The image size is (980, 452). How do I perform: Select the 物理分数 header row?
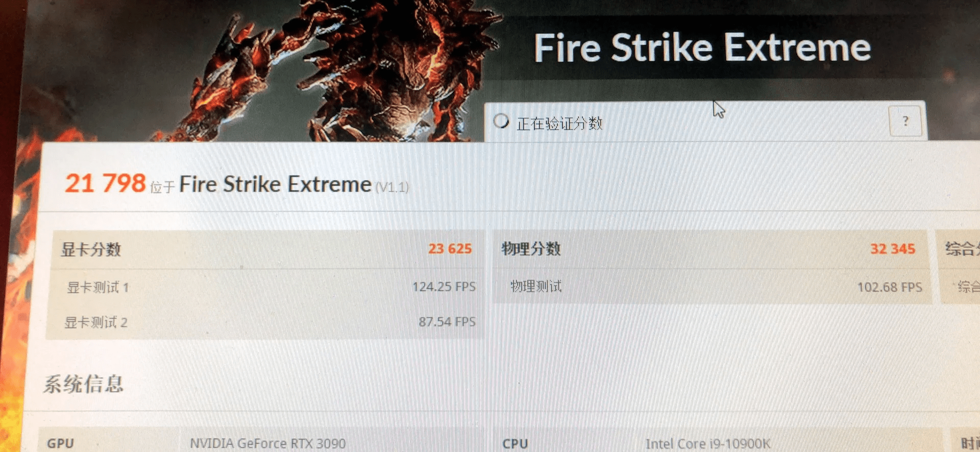tap(711, 249)
